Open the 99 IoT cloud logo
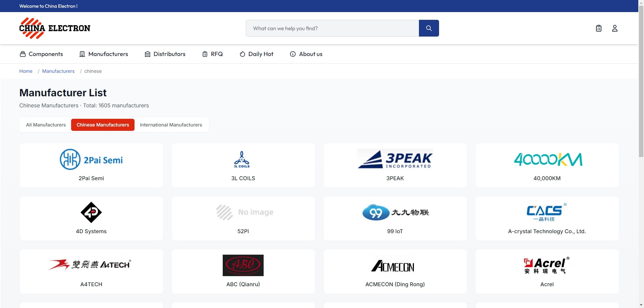 (395, 212)
